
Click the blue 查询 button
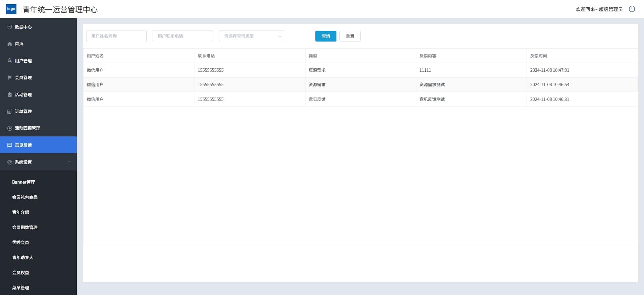pyautogui.click(x=326, y=36)
